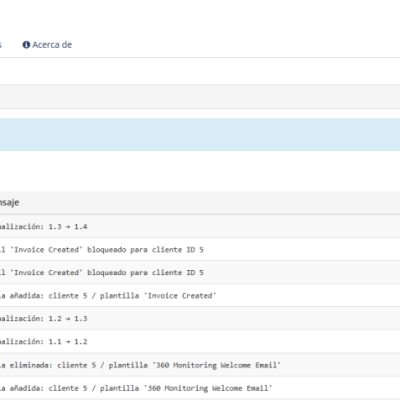Select the second 'Invoice Created' bloqueado log row
The image size is (400, 400).
coord(200,272)
